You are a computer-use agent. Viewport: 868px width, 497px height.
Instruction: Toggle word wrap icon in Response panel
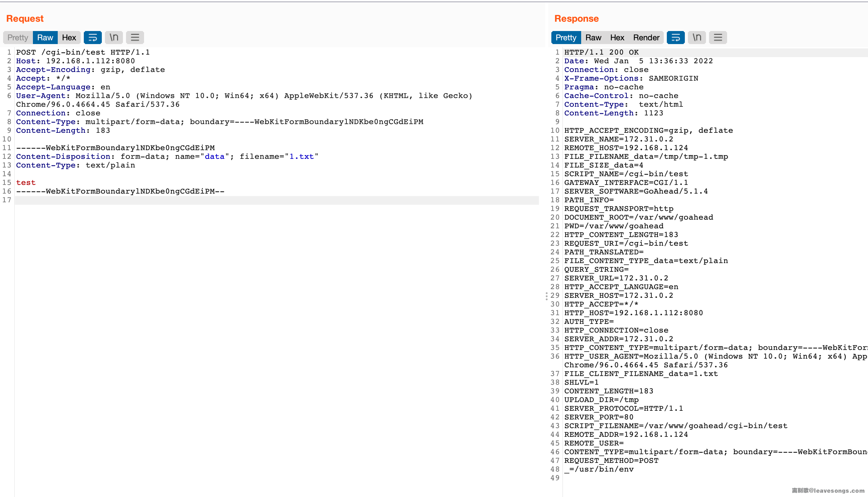tap(676, 38)
